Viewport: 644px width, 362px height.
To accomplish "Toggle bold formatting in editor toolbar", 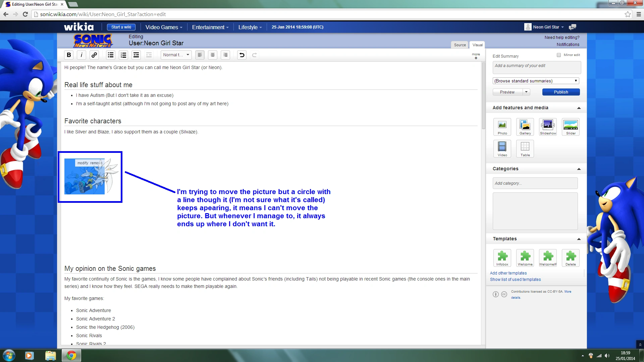I will click(69, 55).
